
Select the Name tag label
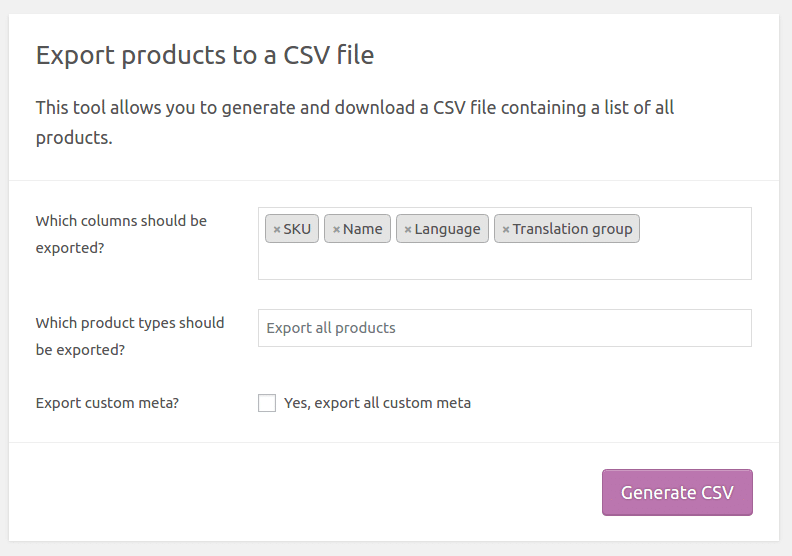[363, 229]
